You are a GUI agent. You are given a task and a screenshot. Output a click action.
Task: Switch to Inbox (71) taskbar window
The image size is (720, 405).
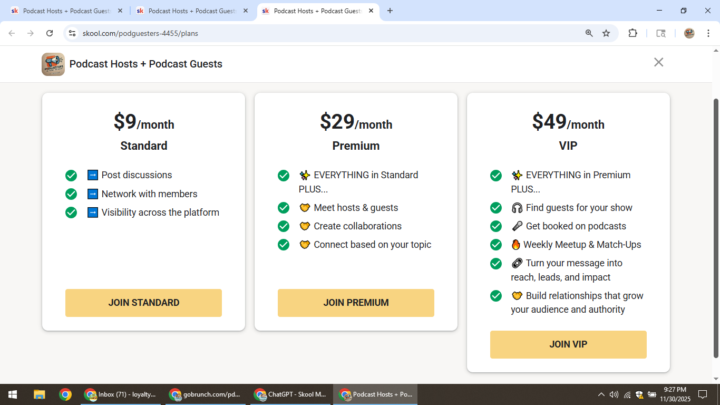(x=120, y=394)
